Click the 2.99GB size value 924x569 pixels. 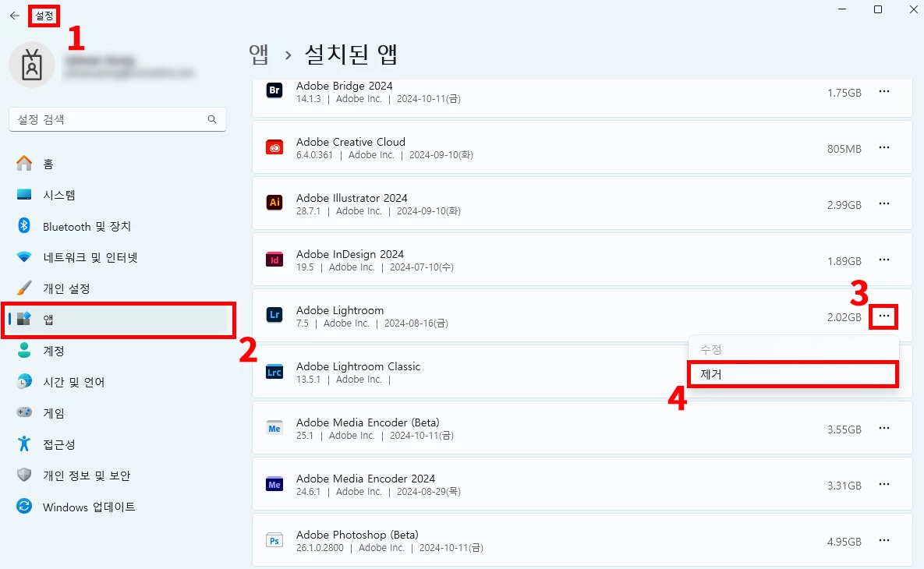coord(844,205)
